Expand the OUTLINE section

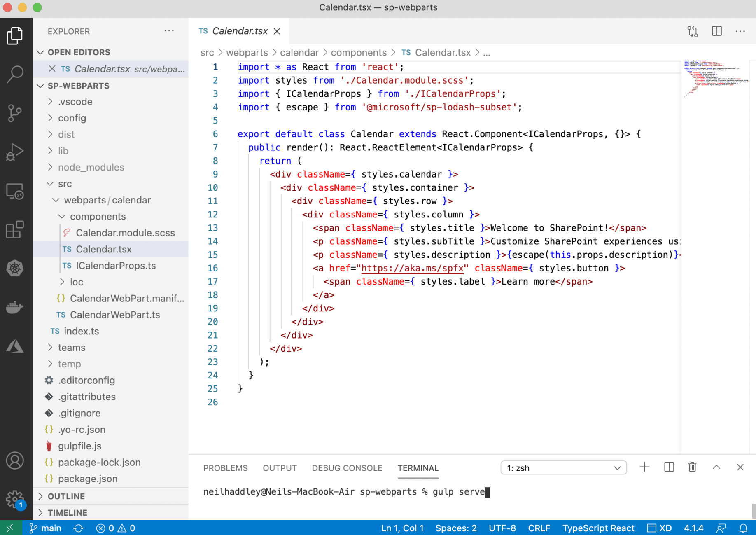click(66, 496)
